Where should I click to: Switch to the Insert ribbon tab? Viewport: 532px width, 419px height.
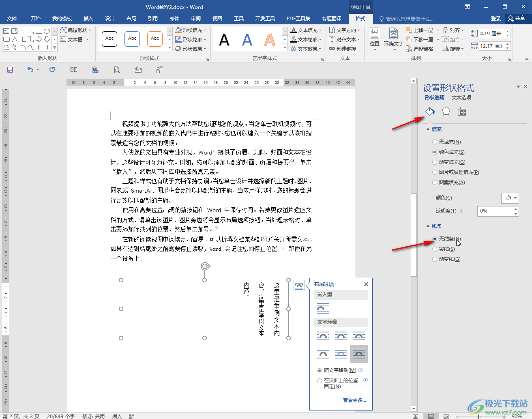tap(88, 19)
